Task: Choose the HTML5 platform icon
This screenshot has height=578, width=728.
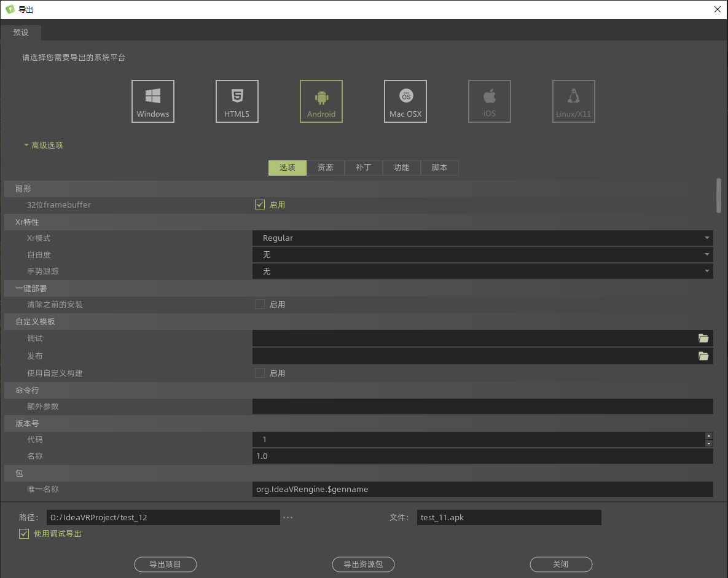Action: point(237,101)
